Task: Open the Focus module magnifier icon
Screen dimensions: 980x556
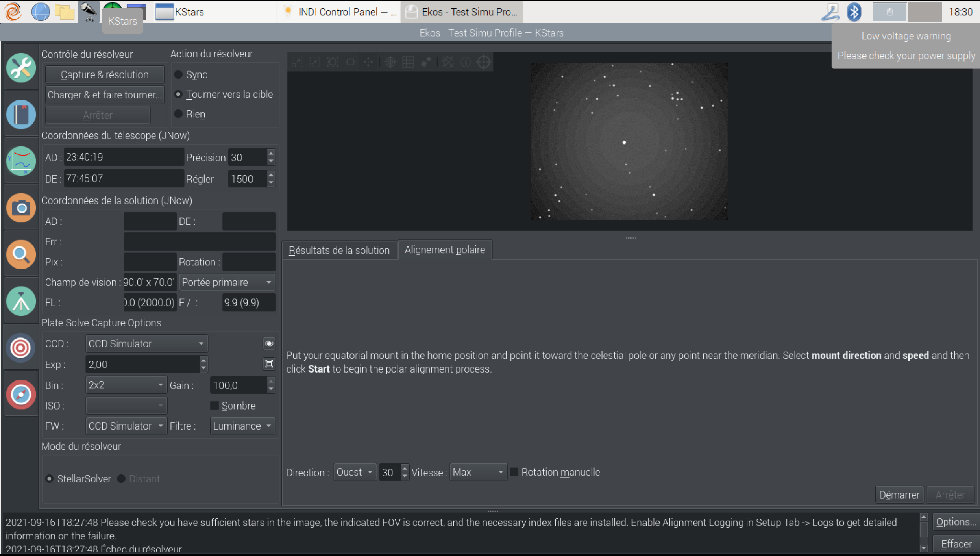Action: 21,254
